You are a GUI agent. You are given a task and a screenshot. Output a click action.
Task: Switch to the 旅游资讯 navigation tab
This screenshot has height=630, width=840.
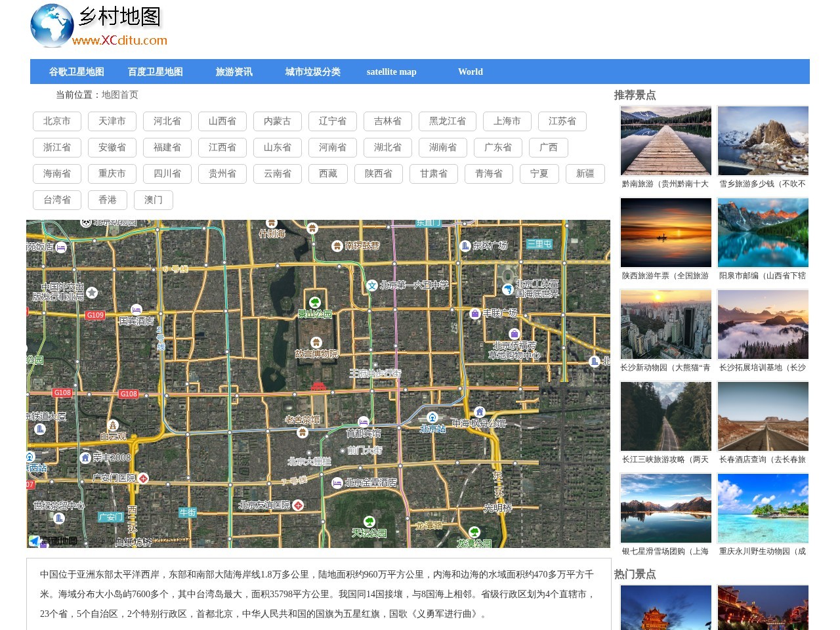pyautogui.click(x=234, y=72)
